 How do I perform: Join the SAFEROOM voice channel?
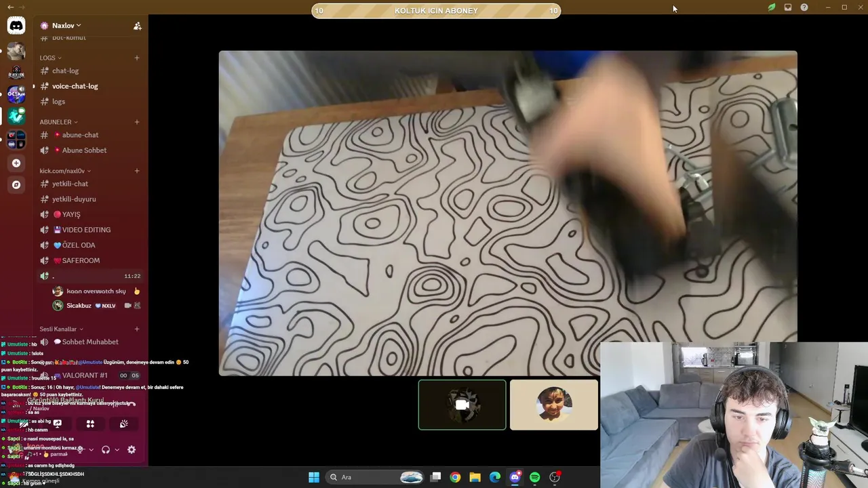[90, 260]
